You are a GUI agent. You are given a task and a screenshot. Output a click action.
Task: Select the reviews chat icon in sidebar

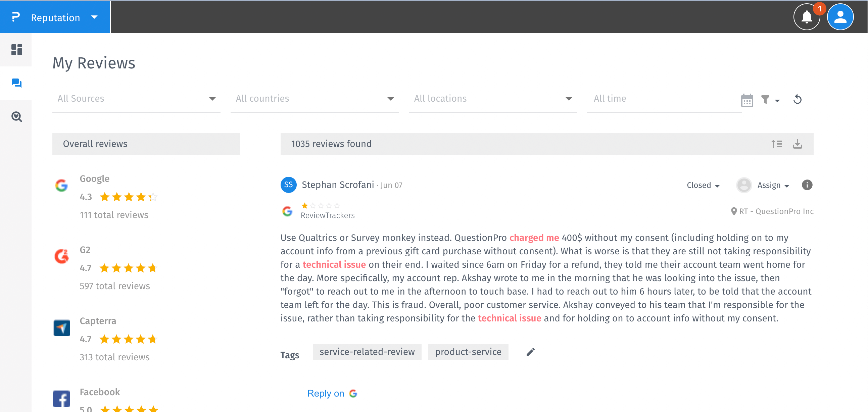pos(16,83)
